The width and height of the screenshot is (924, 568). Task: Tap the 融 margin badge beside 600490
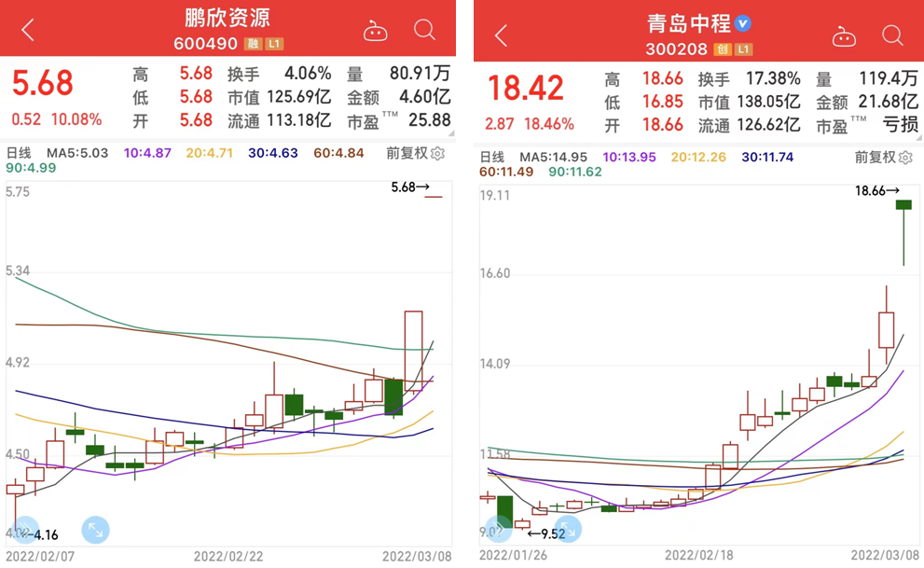[x=253, y=44]
